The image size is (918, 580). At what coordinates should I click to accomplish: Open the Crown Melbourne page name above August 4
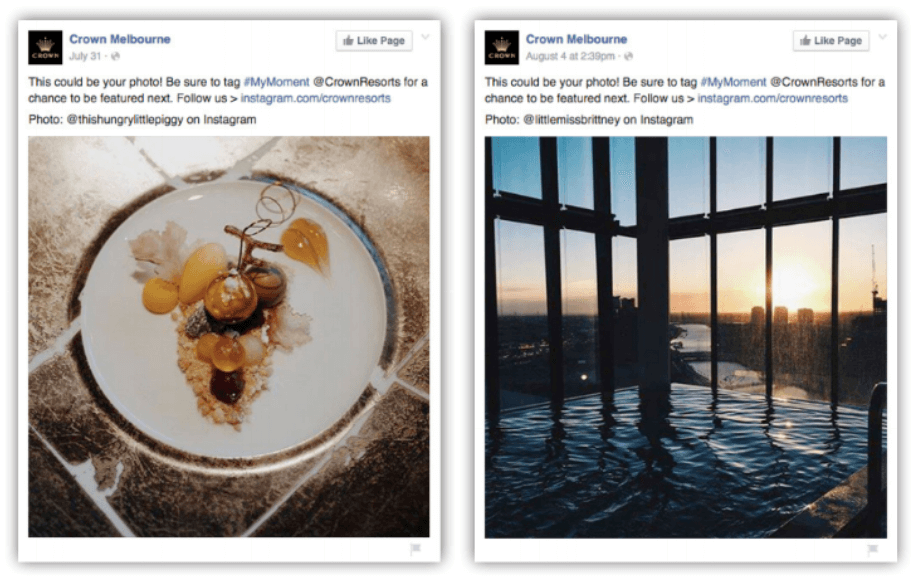577,39
